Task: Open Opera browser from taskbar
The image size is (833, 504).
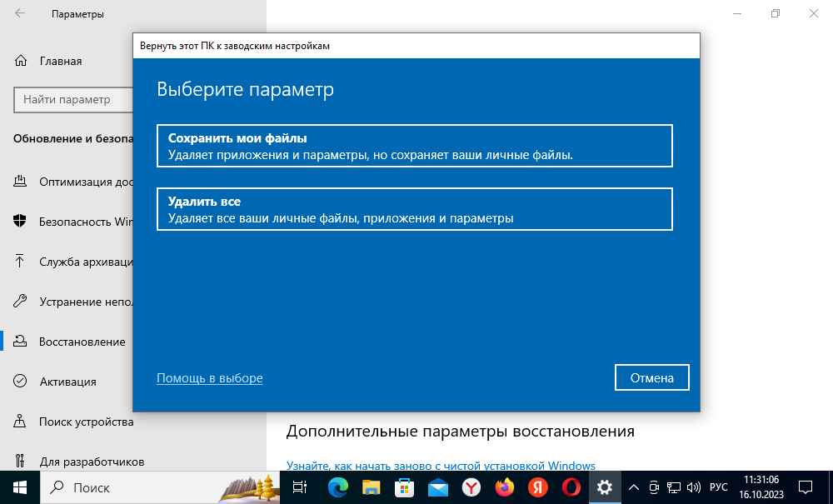Action: pyautogui.click(x=571, y=487)
